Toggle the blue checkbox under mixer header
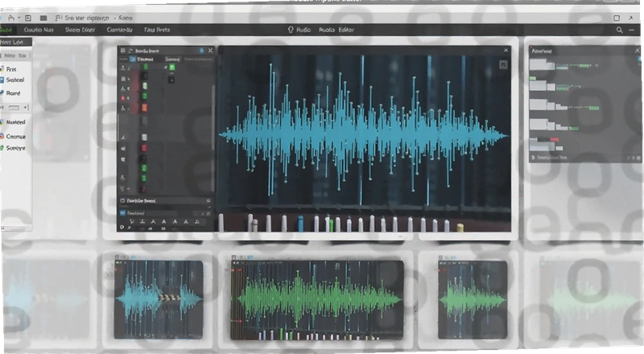 pos(133,60)
